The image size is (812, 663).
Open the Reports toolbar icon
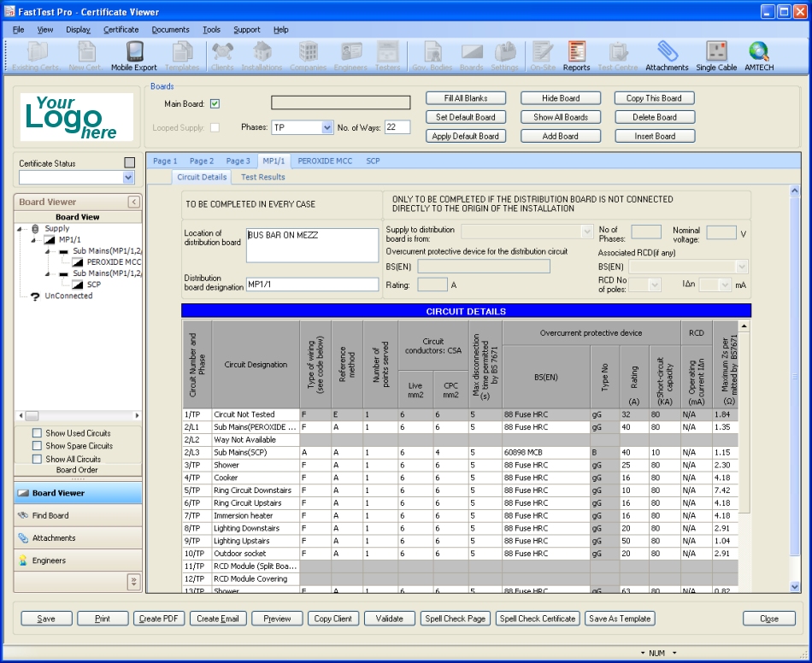(576, 56)
